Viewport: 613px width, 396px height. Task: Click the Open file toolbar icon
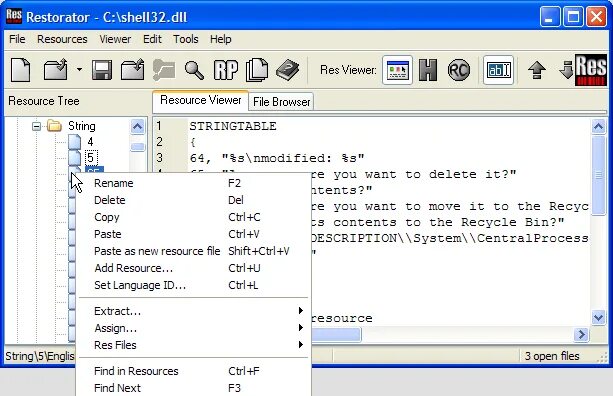pos(56,70)
